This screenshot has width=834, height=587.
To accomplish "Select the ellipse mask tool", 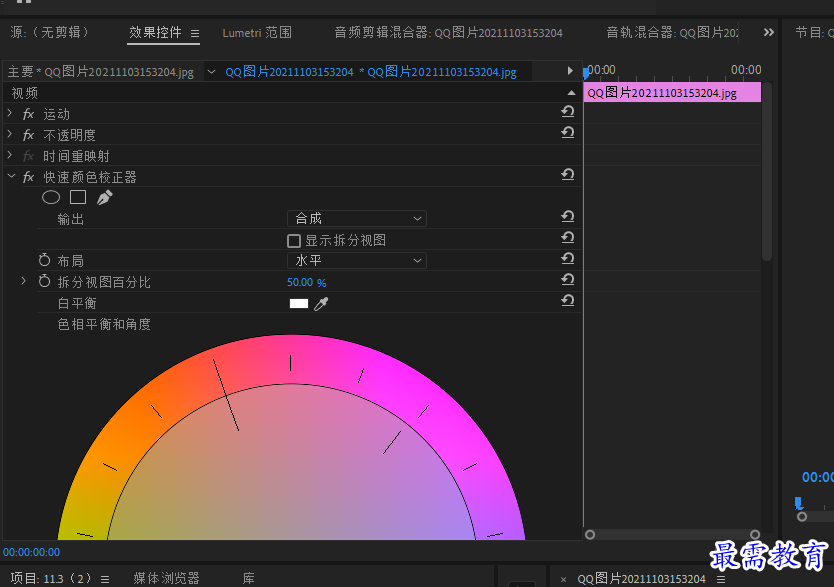I will tap(51, 198).
